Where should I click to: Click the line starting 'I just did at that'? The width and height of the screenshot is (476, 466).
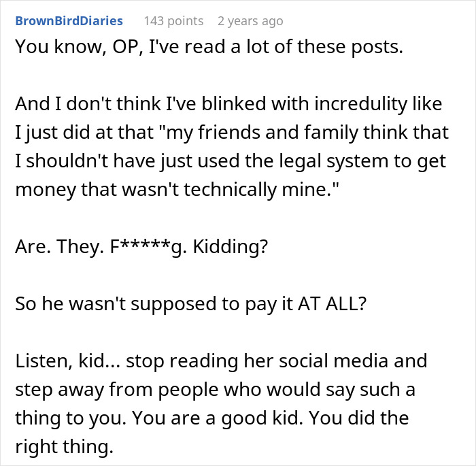tap(232, 133)
